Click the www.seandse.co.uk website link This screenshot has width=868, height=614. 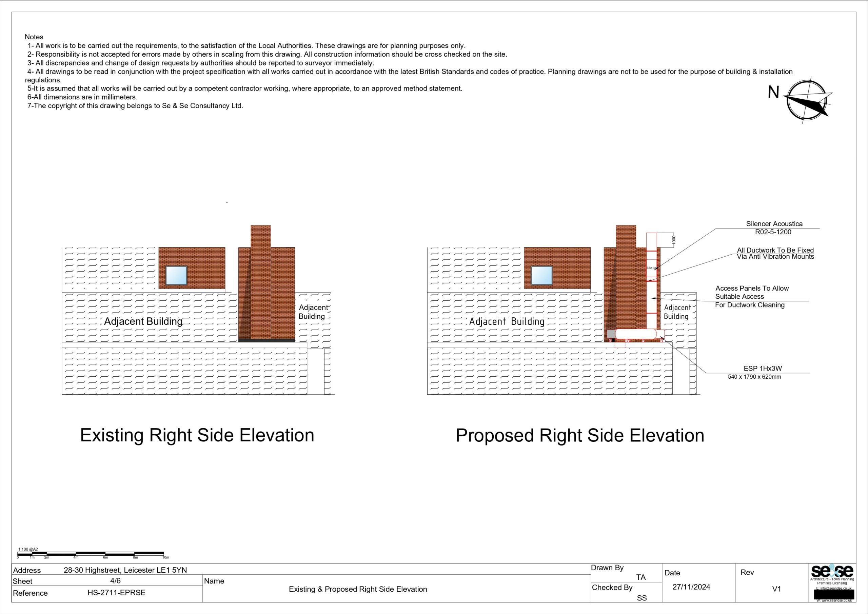[834, 600]
